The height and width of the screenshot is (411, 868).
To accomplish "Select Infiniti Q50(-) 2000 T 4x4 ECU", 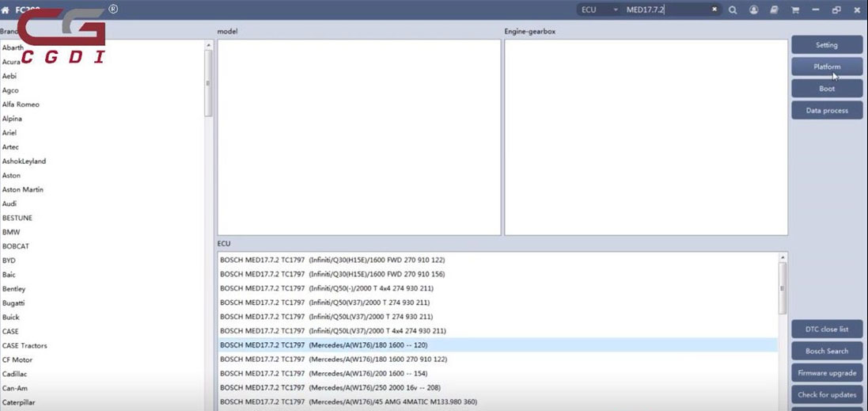I will [x=498, y=288].
